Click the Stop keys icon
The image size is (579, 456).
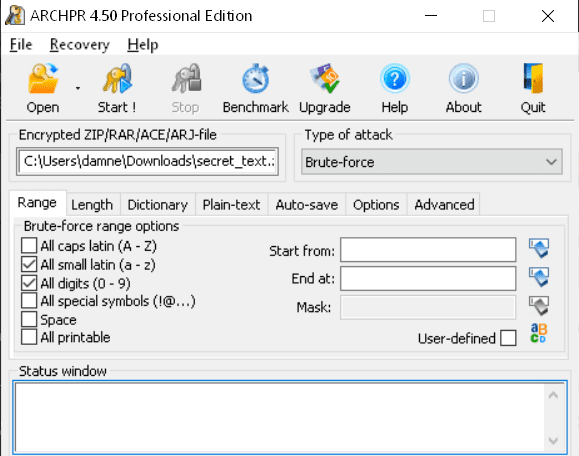tap(186, 78)
